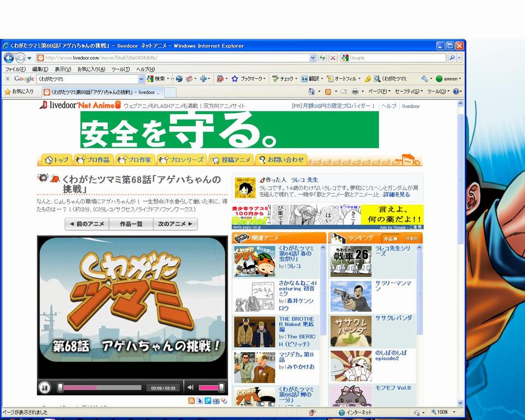Click the IE read mail icon
The height and width of the screenshot is (420, 525).
click(x=343, y=91)
